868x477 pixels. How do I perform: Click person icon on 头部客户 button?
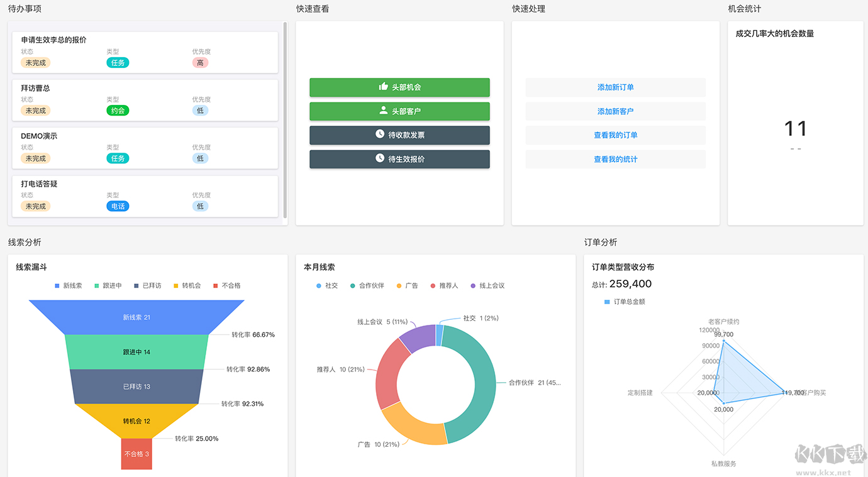point(383,111)
